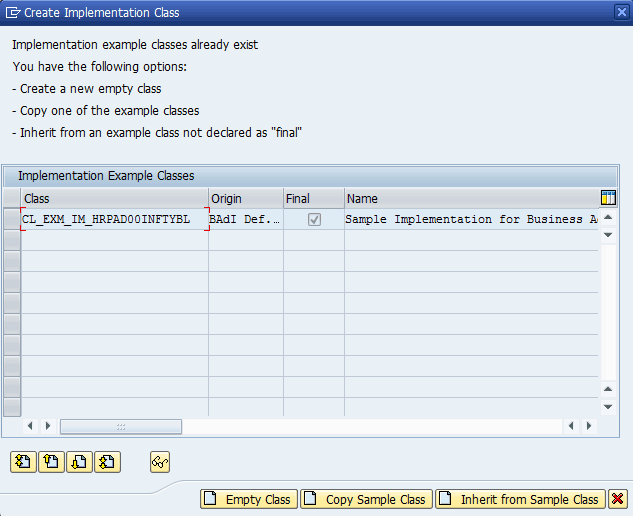Click the first page navigation icon
The image size is (633, 516).
22,461
